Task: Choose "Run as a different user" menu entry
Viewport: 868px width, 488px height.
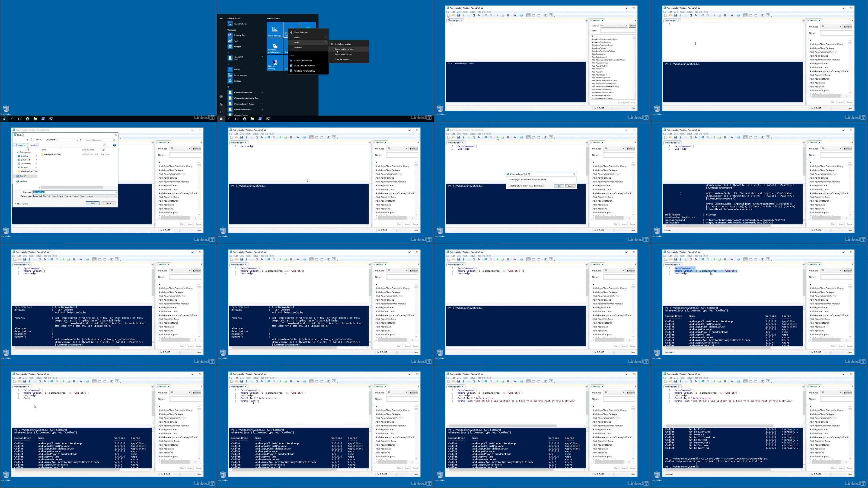Action: pyautogui.click(x=344, y=49)
